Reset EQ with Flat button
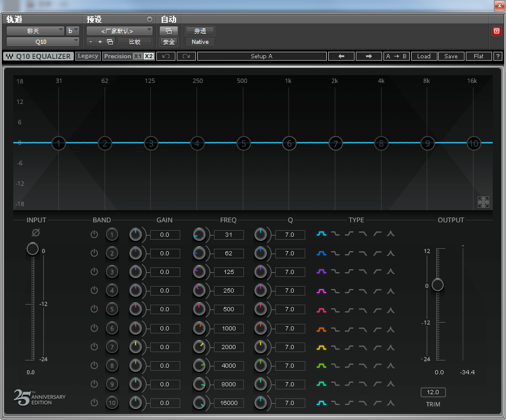This screenshot has width=506, height=420. pos(478,56)
